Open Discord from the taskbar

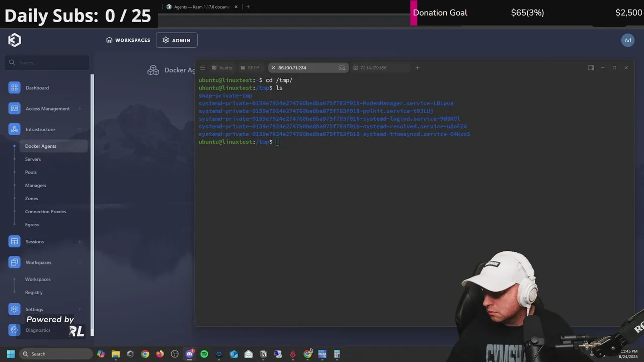[x=190, y=354]
